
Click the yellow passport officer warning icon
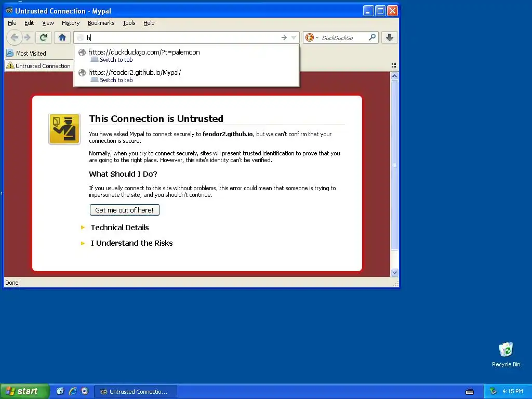[64, 129]
